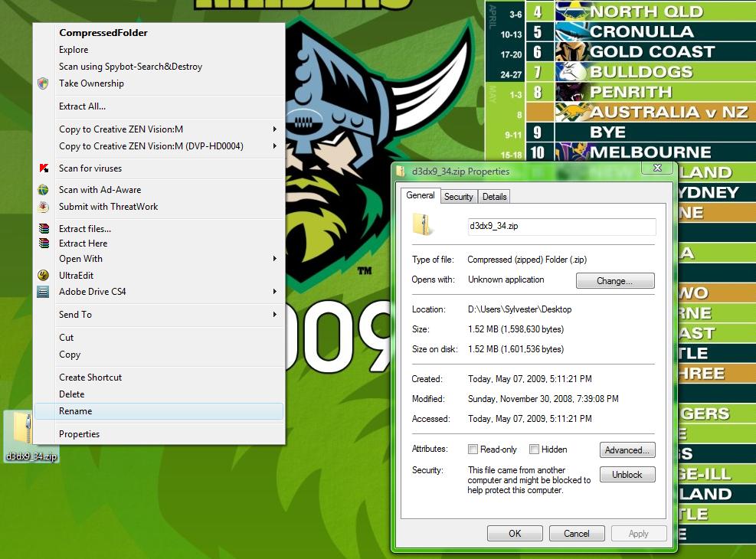The height and width of the screenshot is (559, 756).
Task: Expand the ZEN Vision:M (DVP-HD0004) submenu arrow
Action: click(x=275, y=146)
